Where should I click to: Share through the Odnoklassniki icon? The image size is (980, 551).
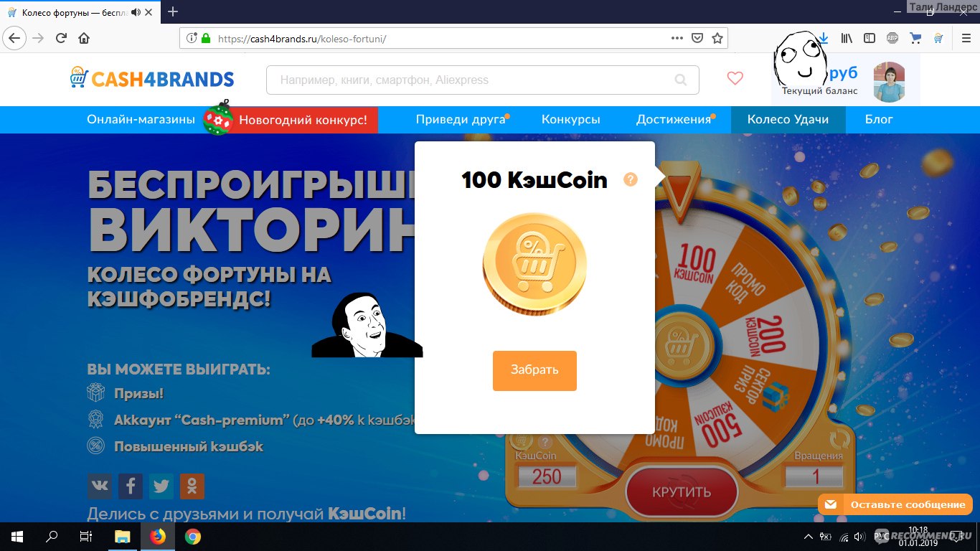[192, 486]
